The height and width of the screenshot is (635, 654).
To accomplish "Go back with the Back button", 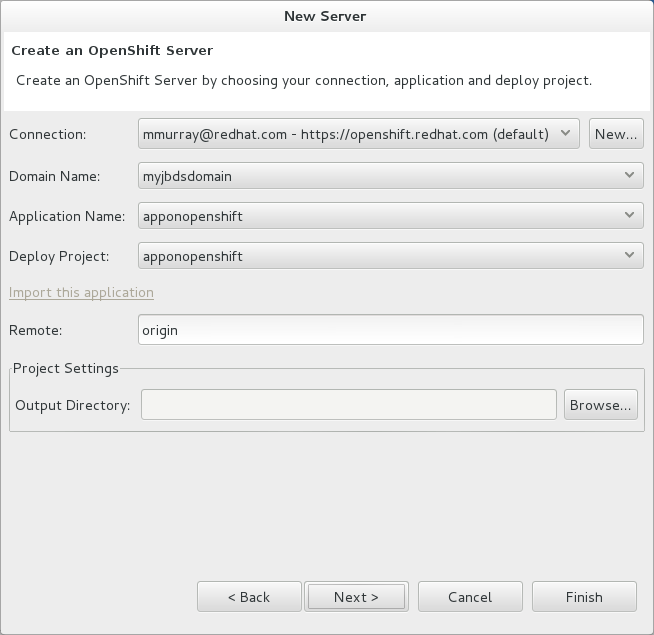I will [x=249, y=597].
